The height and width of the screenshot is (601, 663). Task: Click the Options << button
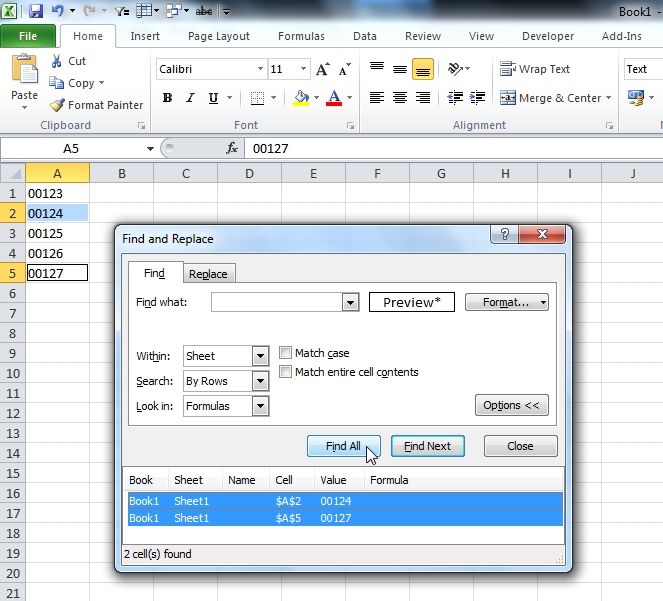click(x=511, y=405)
